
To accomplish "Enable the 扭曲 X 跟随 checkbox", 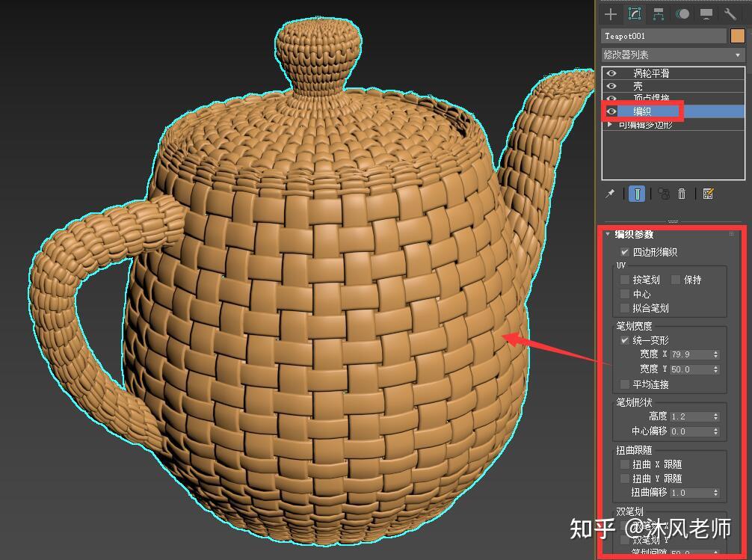I will (624, 464).
